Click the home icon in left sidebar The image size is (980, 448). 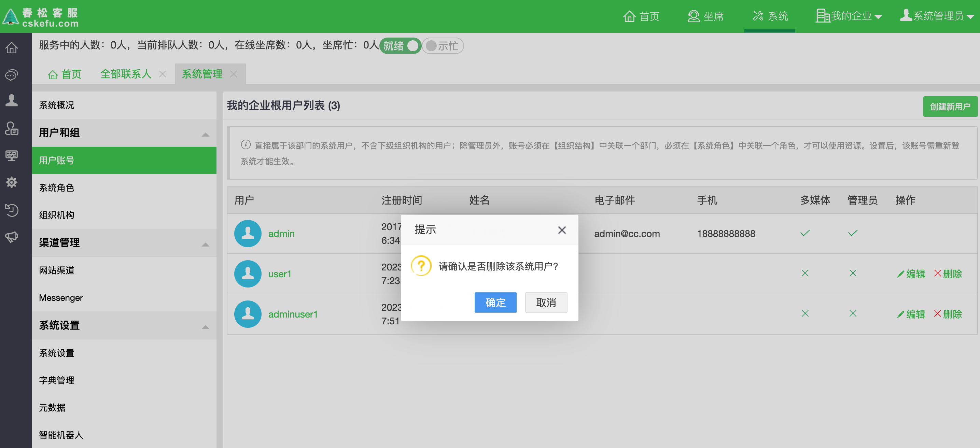click(11, 48)
